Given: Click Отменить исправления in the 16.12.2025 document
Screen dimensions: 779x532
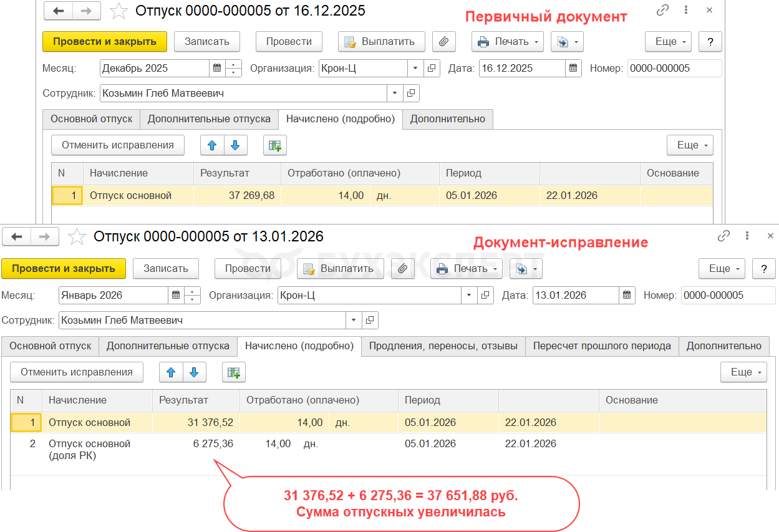Looking at the screenshot, I should click(117, 145).
